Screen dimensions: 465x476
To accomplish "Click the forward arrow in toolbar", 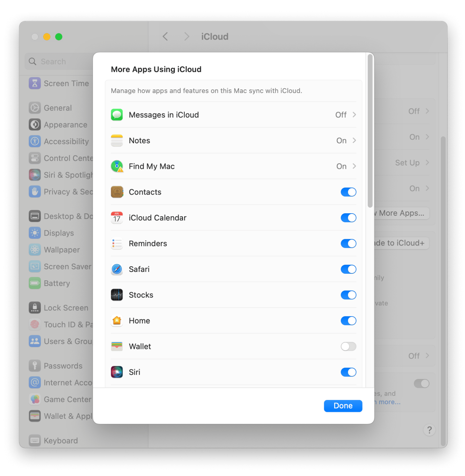I will (x=187, y=37).
